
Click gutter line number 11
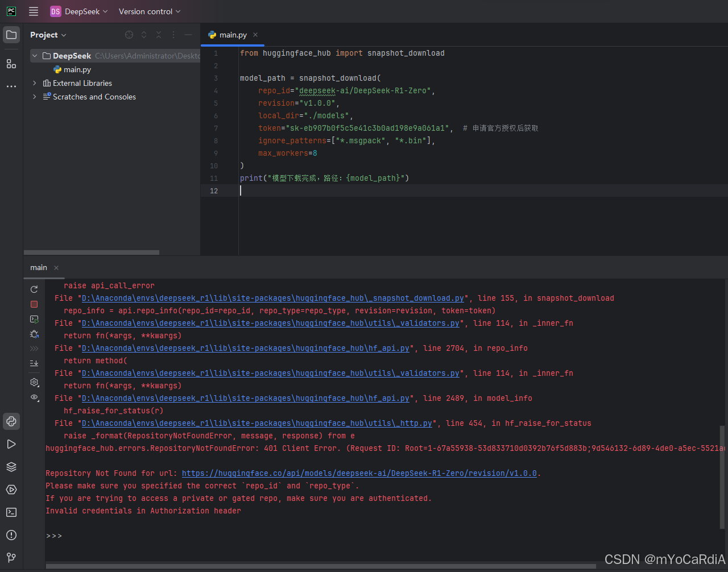click(214, 178)
